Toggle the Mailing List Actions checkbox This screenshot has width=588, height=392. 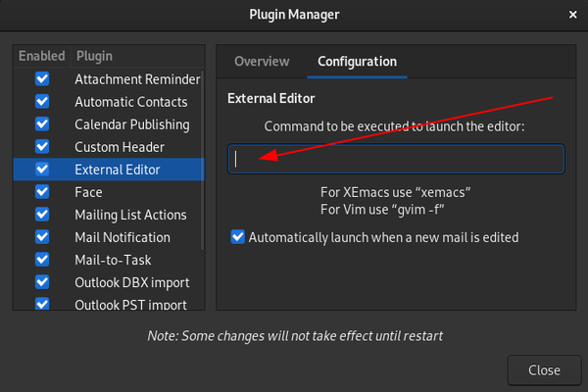tap(42, 214)
